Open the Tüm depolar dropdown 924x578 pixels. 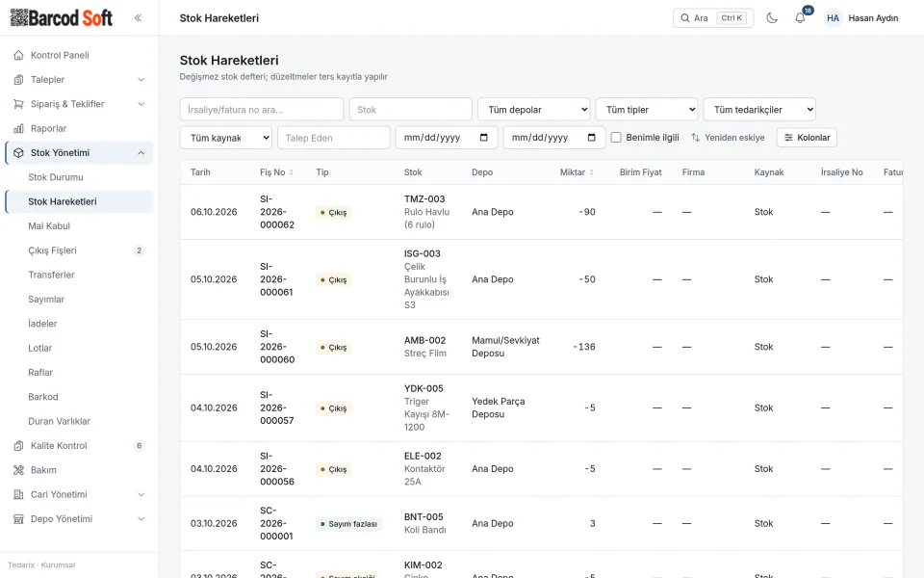534,109
